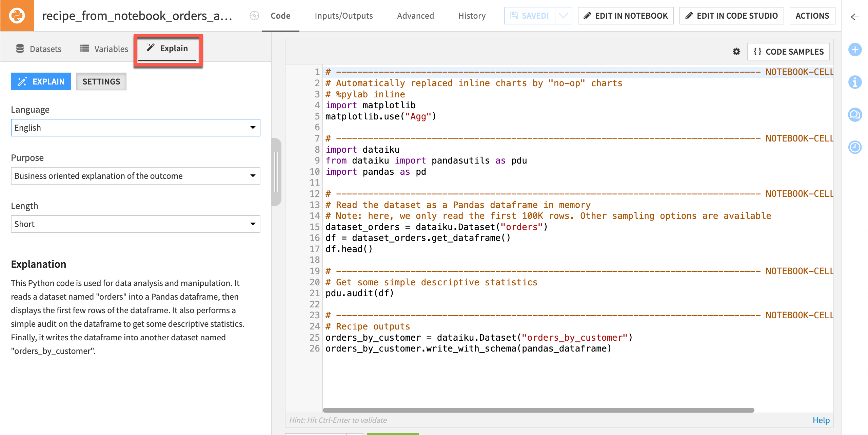Select the Variables list icon
868x435 pixels.
(84, 49)
